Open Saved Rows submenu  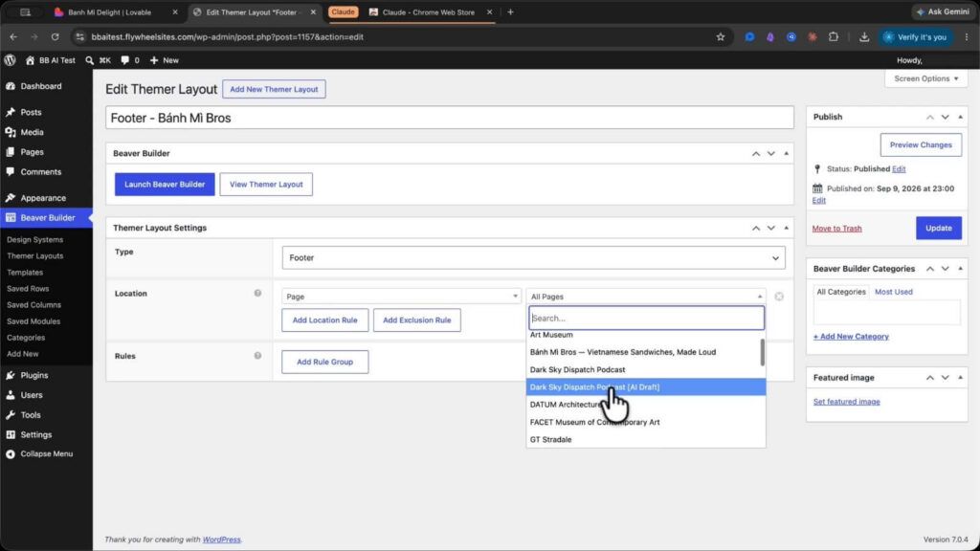tap(28, 289)
